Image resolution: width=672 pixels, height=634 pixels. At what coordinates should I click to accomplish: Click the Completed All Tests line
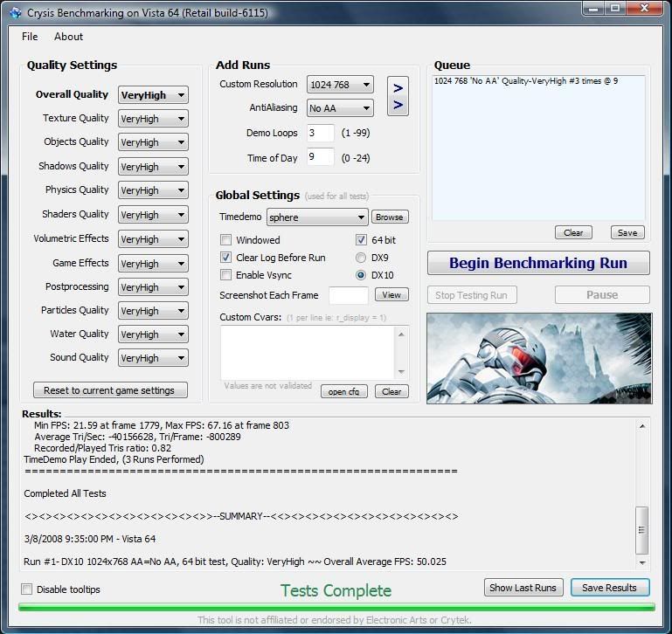coord(65,493)
